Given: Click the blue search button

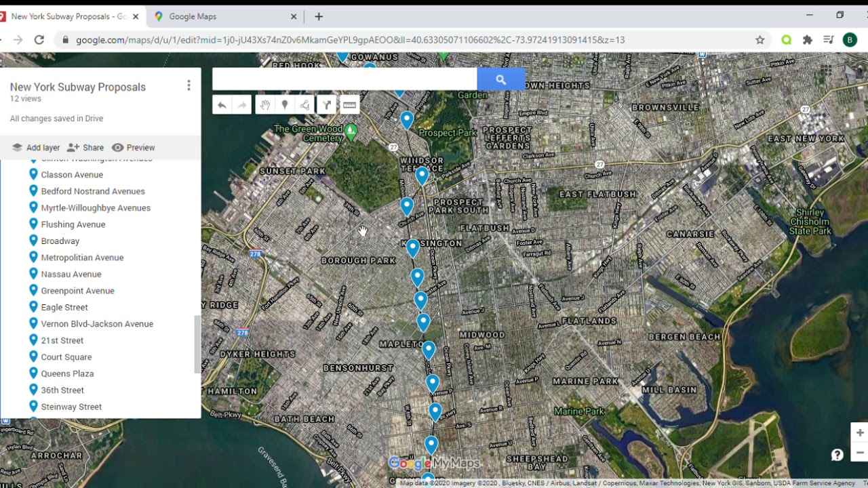Looking at the screenshot, I should pyautogui.click(x=500, y=79).
